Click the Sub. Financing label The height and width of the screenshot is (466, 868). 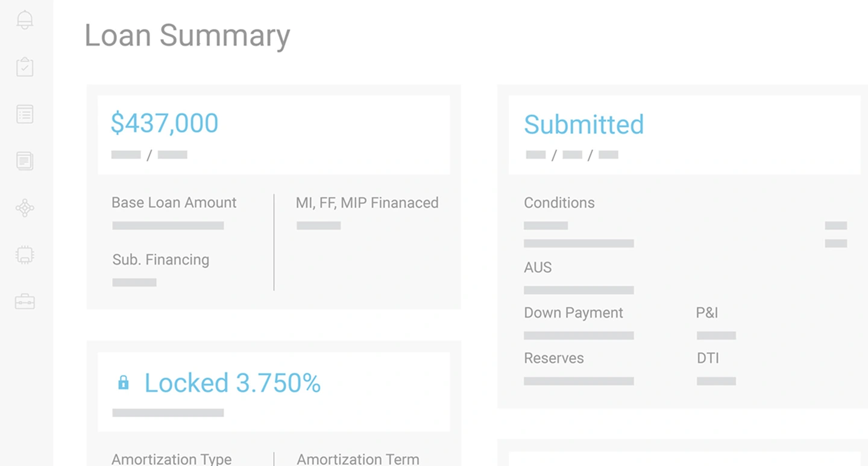point(160,260)
